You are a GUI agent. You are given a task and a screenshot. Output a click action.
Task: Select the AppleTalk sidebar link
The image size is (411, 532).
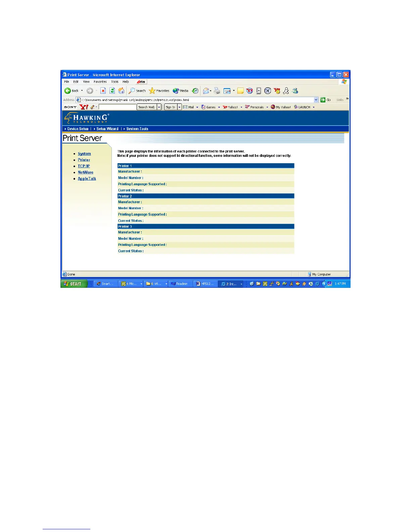coord(87,179)
